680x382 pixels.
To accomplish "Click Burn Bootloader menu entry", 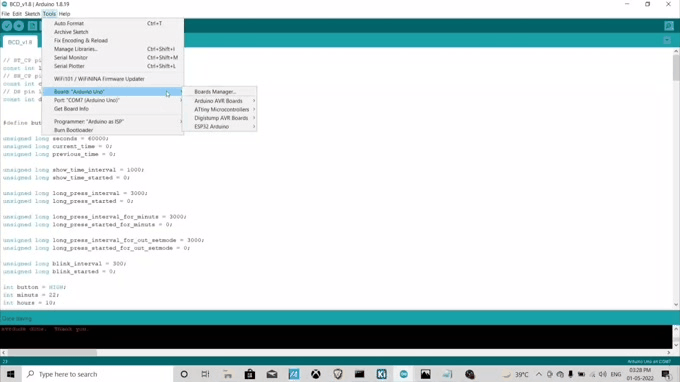I will point(113,130).
